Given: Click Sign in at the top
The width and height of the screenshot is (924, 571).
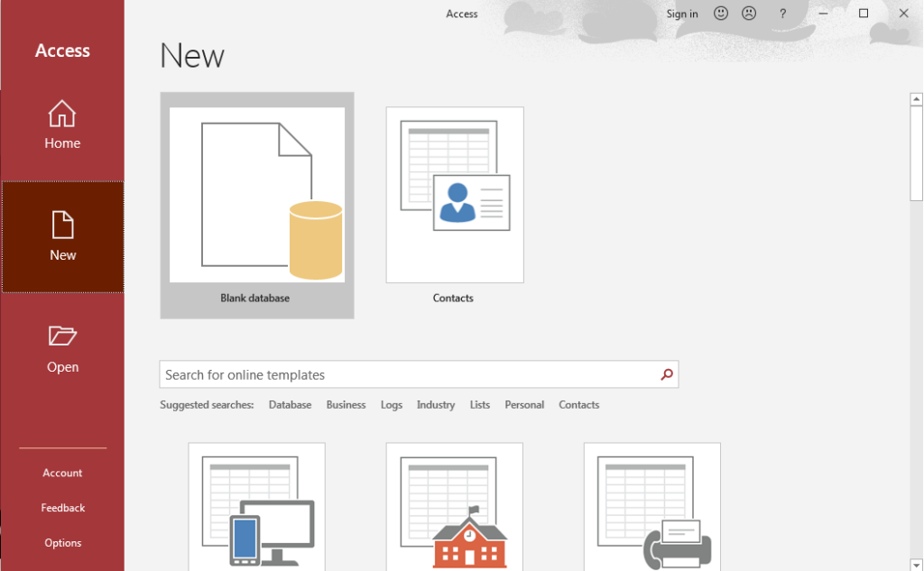Looking at the screenshot, I should pos(682,14).
